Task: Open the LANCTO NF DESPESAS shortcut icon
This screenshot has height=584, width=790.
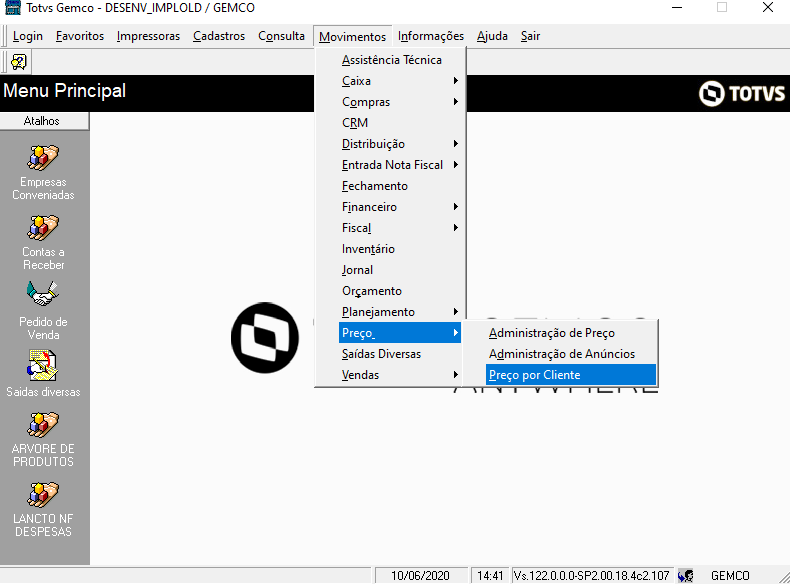Action: pyautogui.click(x=43, y=494)
